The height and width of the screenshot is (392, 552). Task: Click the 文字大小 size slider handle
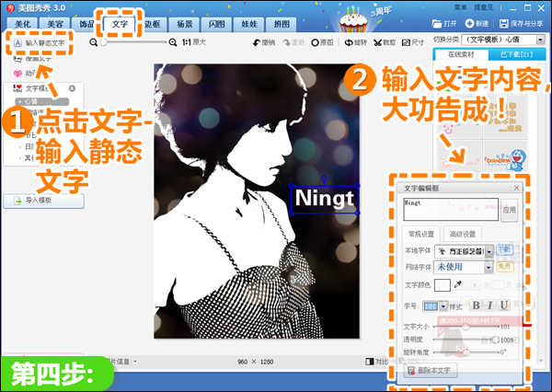pyautogui.click(x=466, y=327)
